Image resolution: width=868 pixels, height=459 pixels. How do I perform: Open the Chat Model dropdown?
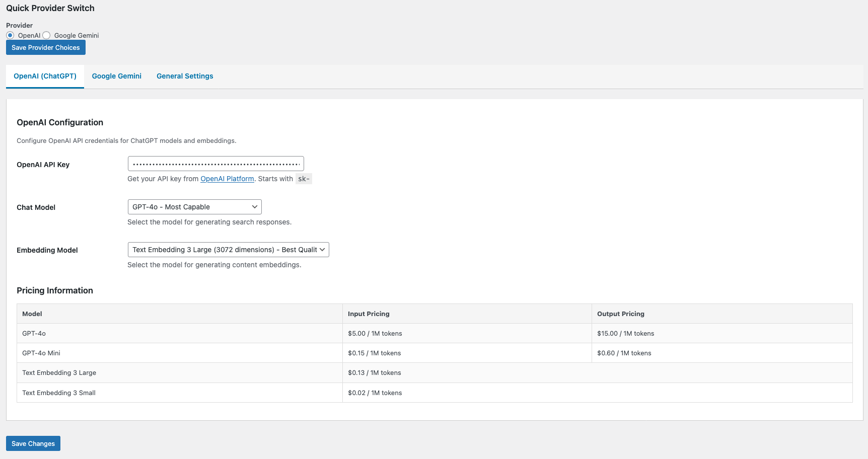(194, 207)
